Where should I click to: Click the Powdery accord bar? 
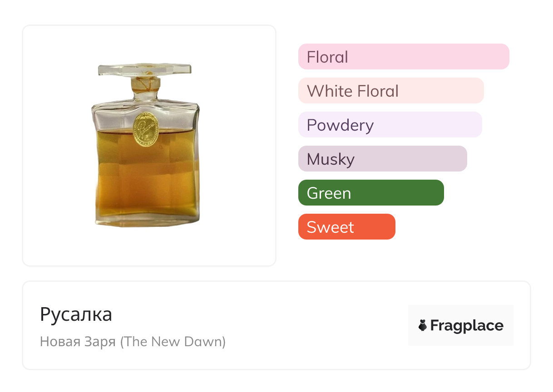(x=390, y=125)
